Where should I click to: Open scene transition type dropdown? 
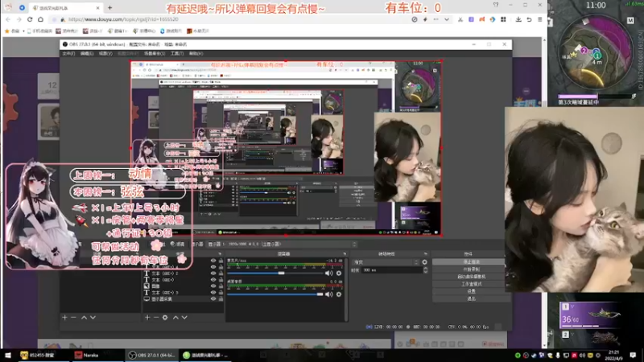(x=386, y=262)
